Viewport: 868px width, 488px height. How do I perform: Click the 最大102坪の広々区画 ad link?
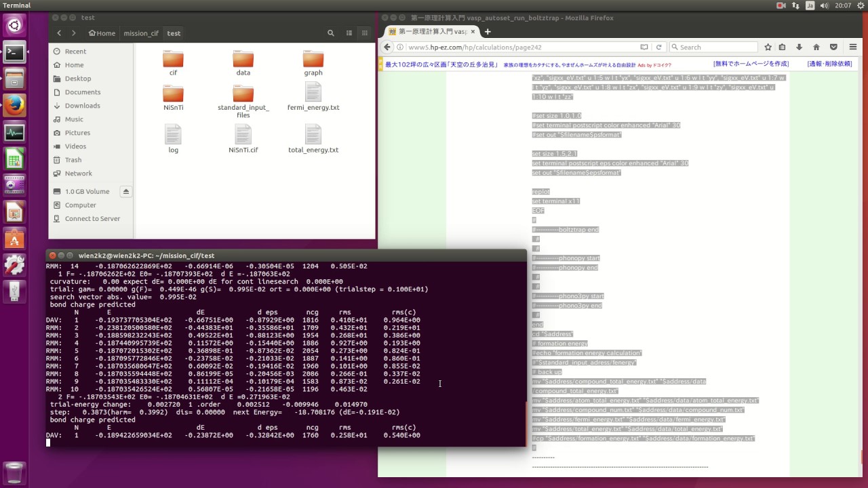click(x=441, y=64)
